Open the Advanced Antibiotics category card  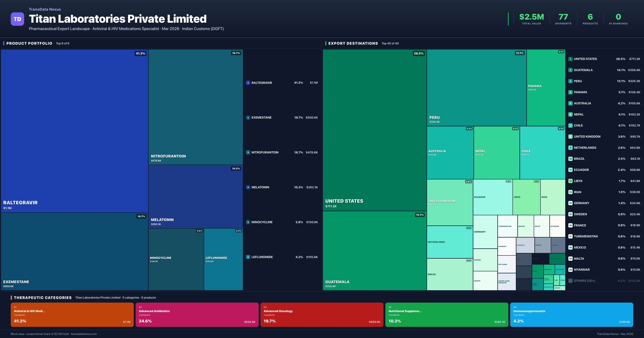click(x=197, y=315)
